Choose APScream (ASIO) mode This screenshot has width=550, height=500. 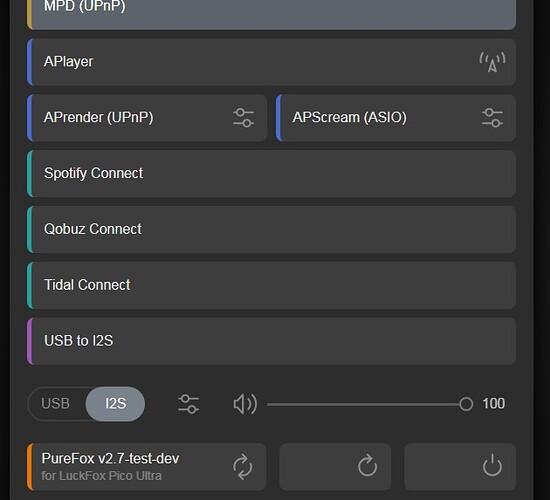396,118
